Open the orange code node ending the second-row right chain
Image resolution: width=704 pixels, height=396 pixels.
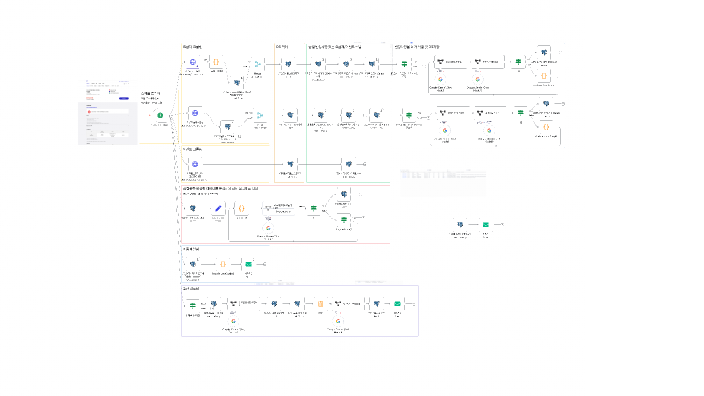pyautogui.click(x=546, y=127)
